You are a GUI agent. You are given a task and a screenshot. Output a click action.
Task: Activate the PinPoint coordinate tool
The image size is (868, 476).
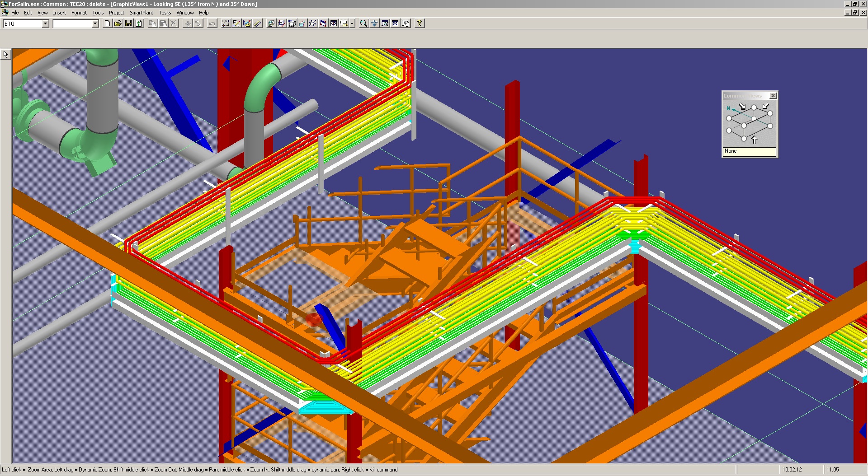click(x=226, y=23)
